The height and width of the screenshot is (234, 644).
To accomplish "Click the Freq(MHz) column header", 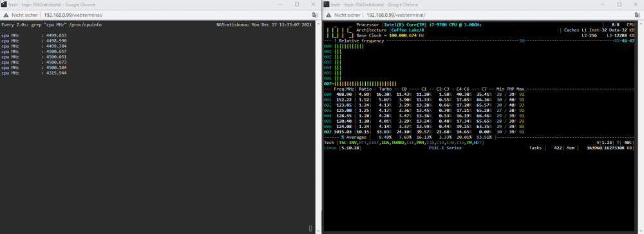I will coord(345,89).
